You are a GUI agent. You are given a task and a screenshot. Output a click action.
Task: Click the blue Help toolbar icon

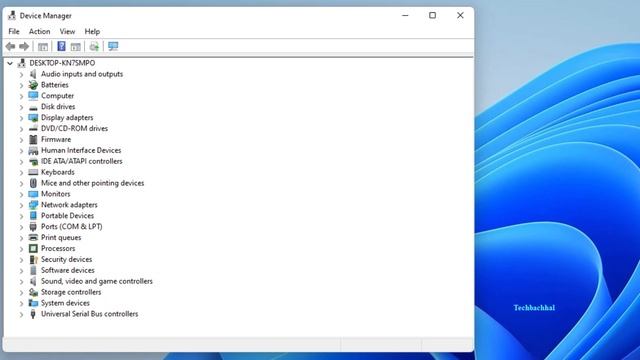pyautogui.click(x=61, y=46)
